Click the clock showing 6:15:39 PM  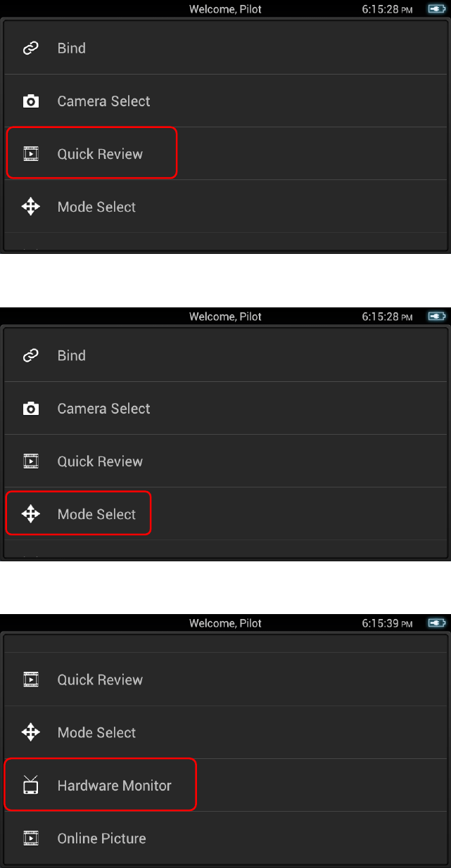coord(390,623)
